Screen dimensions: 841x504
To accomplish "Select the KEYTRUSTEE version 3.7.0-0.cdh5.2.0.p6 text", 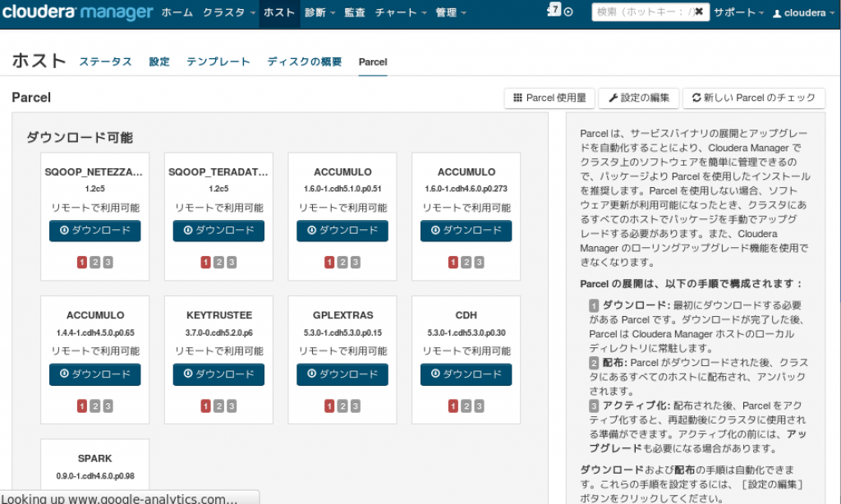I will 218,332.
